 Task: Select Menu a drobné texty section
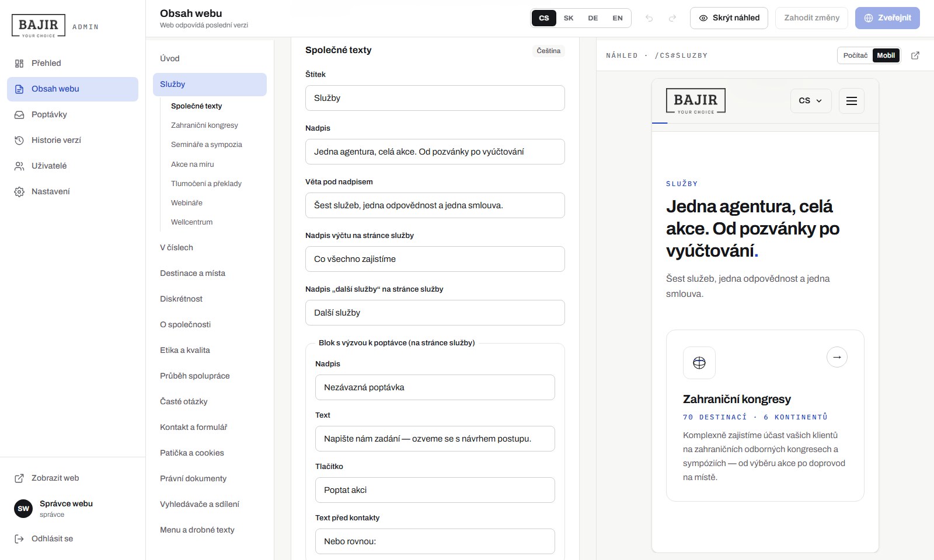[210, 530]
